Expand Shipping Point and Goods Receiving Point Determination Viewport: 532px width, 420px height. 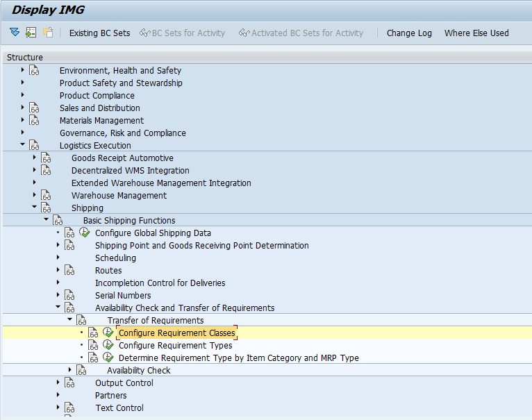[58, 245]
